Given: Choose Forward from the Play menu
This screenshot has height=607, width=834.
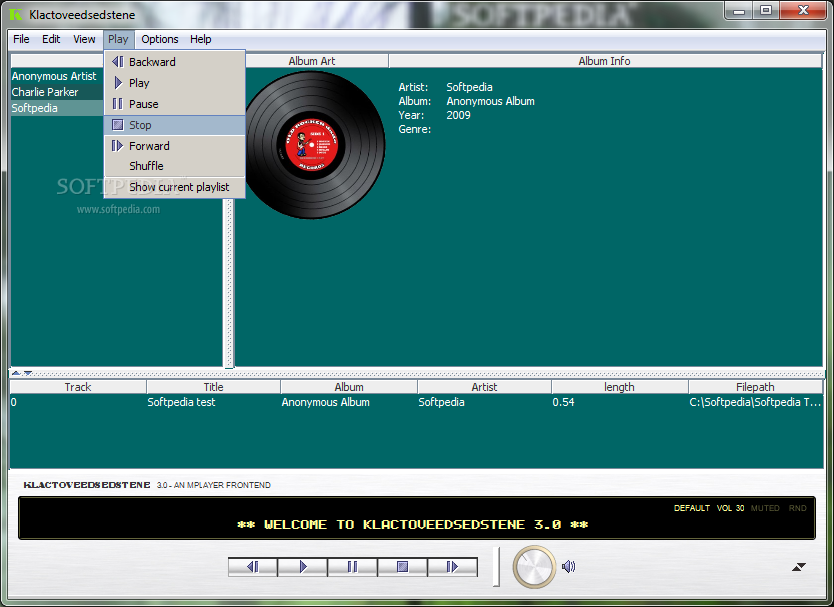Looking at the screenshot, I should (x=175, y=146).
